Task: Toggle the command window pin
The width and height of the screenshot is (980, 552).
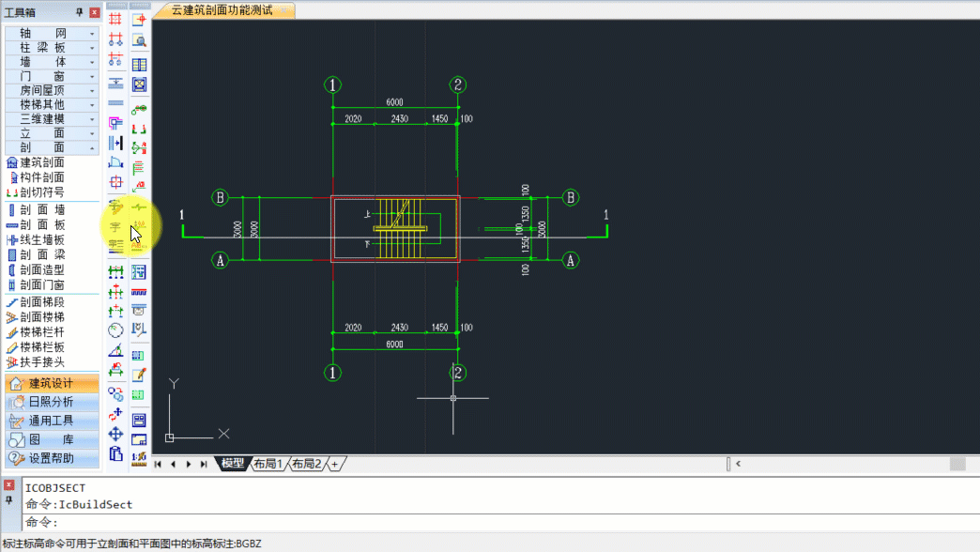Action: (8, 500)
